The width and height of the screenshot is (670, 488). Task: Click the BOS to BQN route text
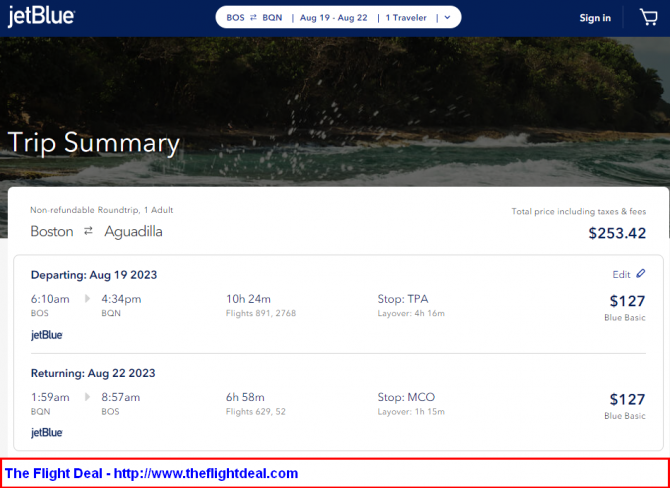(254, 18)
